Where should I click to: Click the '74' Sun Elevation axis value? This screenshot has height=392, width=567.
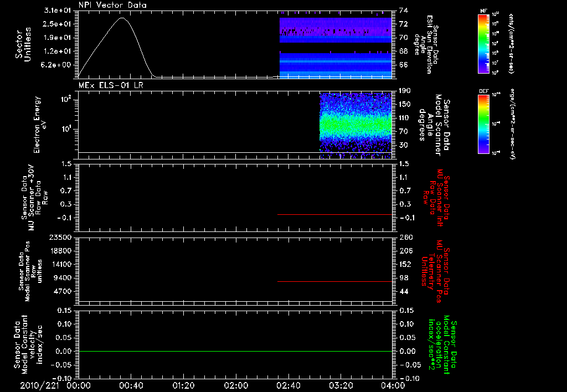(404, 10)
